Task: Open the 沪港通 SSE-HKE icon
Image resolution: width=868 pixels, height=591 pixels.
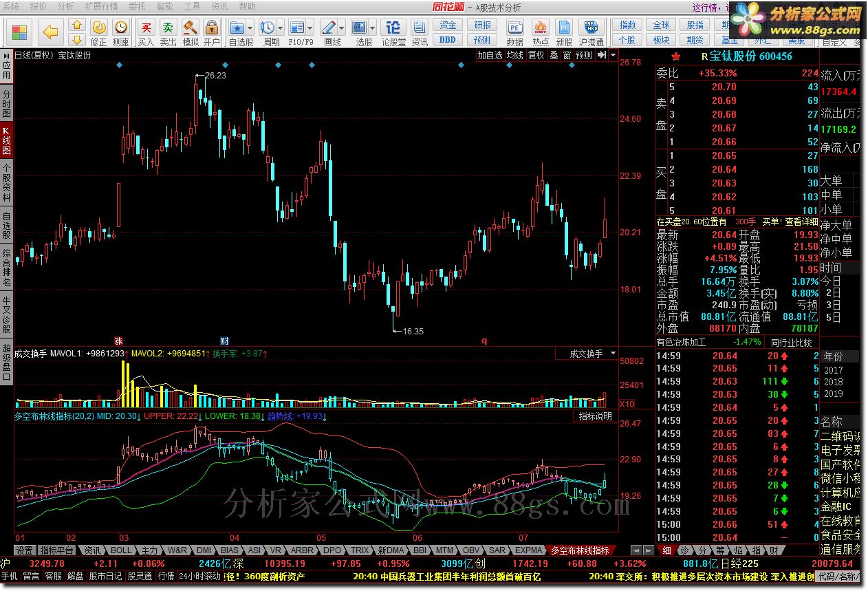Action: click(x=590, y=28)
